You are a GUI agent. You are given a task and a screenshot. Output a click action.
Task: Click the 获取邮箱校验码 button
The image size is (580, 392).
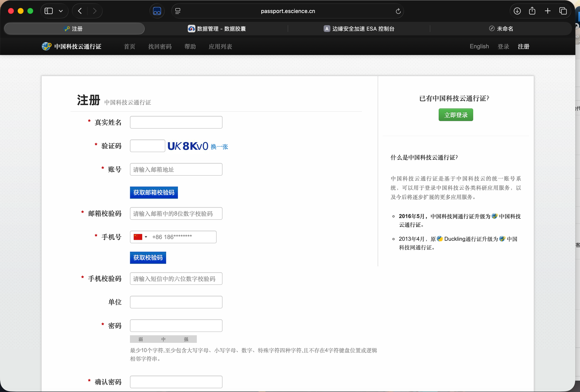coord(154,192)
